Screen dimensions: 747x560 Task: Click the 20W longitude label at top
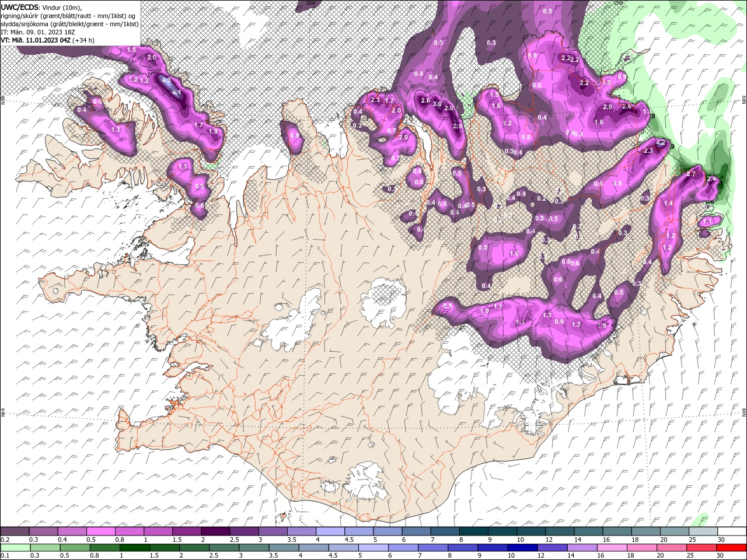(310, 3)
